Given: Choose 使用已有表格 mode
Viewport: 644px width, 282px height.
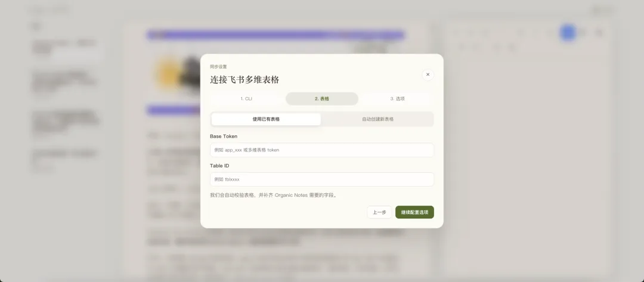Looking at the screenshot, I should 266,119.
